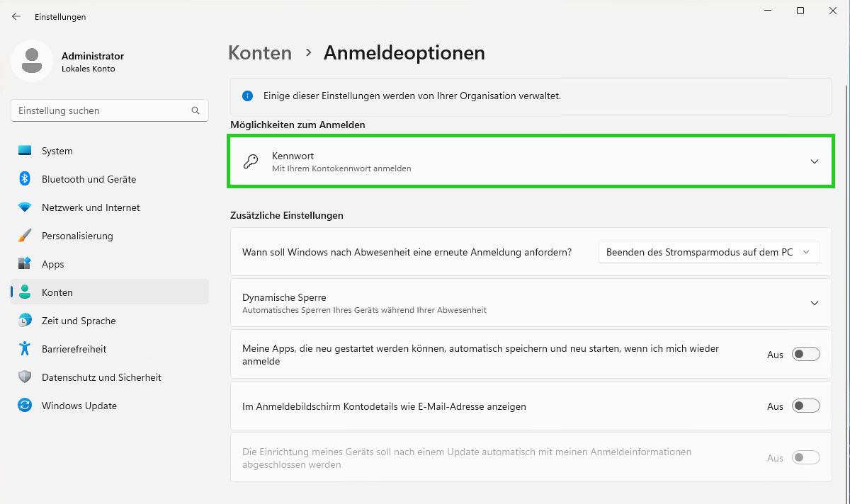Switch to the Windows Update section
This screenshot has width=850, height=504.
pos(78,406)
